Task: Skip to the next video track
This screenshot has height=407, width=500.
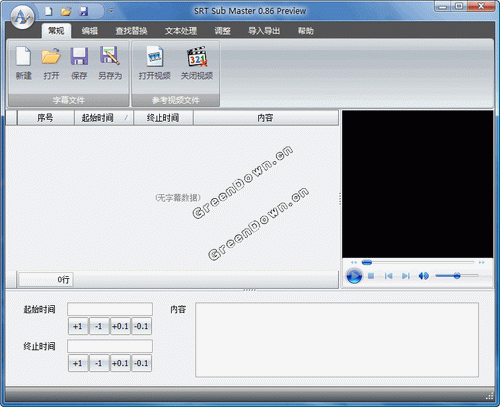Action: (406, 276)
